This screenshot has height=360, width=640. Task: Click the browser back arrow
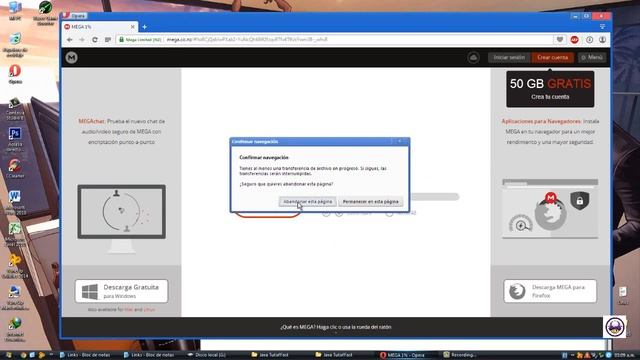pos(70,40)
